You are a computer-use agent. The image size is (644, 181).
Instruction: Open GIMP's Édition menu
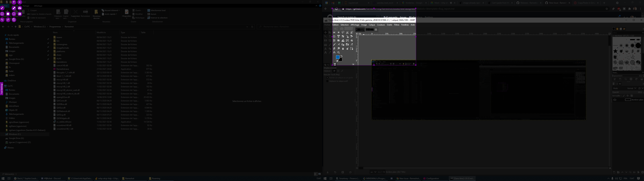335,25
